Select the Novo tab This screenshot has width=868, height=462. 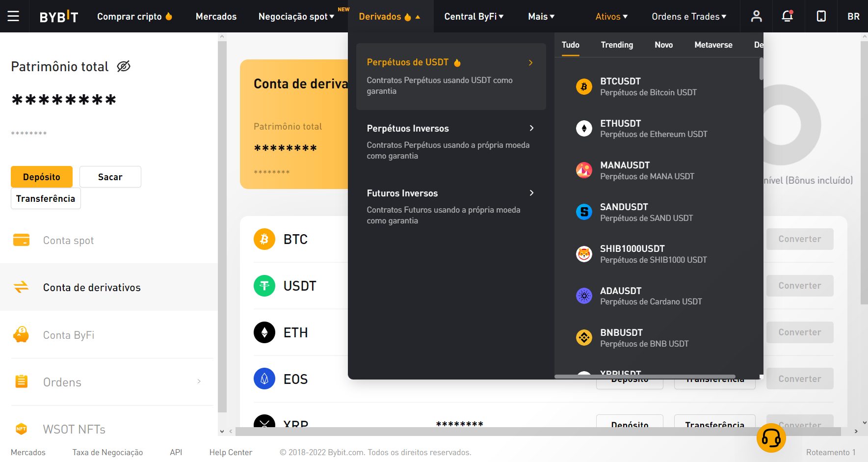(663, 45)
